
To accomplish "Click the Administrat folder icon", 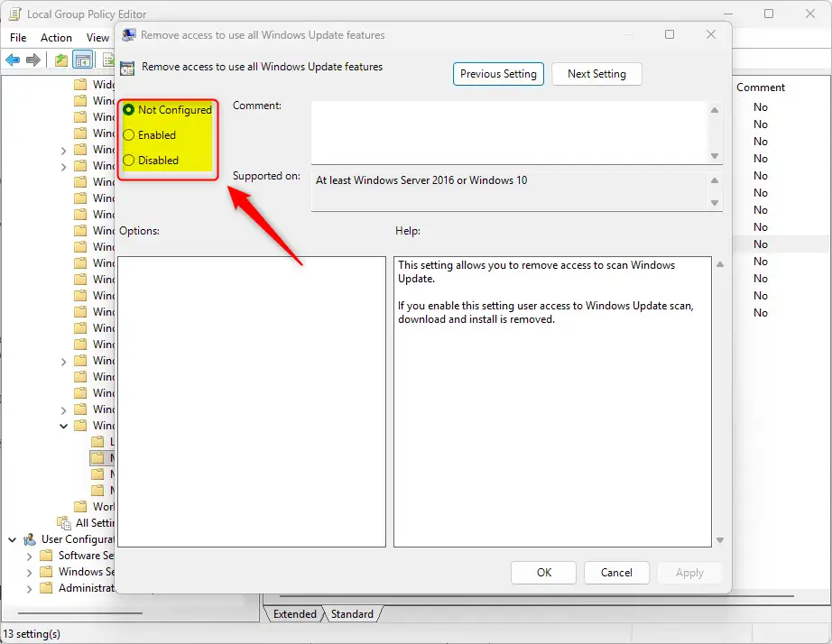I will [x=47, y=588].
